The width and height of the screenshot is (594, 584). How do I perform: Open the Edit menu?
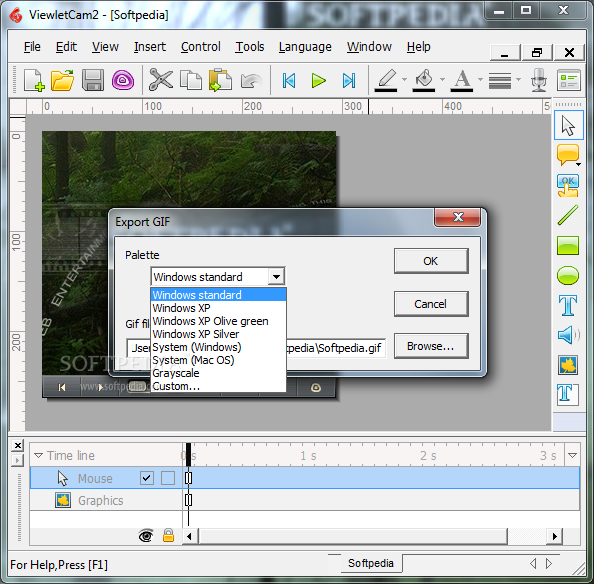(66, 47)
